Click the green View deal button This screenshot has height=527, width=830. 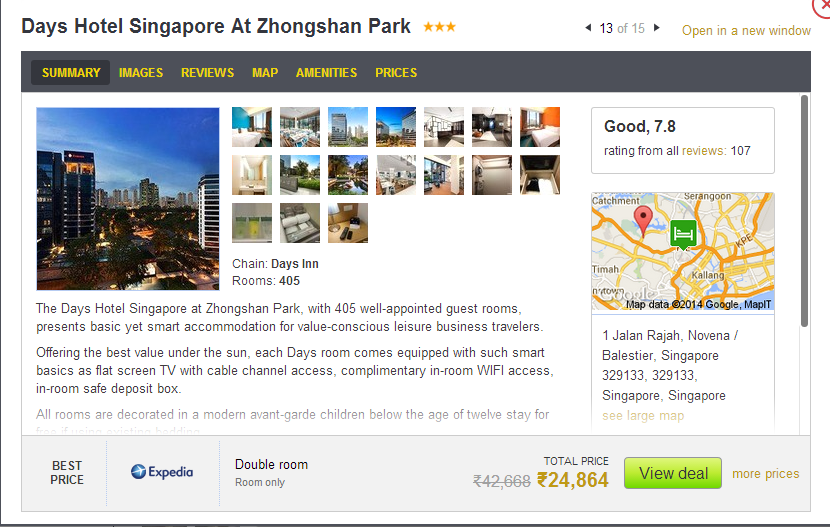pyautogui.click(x=673, y=473)
